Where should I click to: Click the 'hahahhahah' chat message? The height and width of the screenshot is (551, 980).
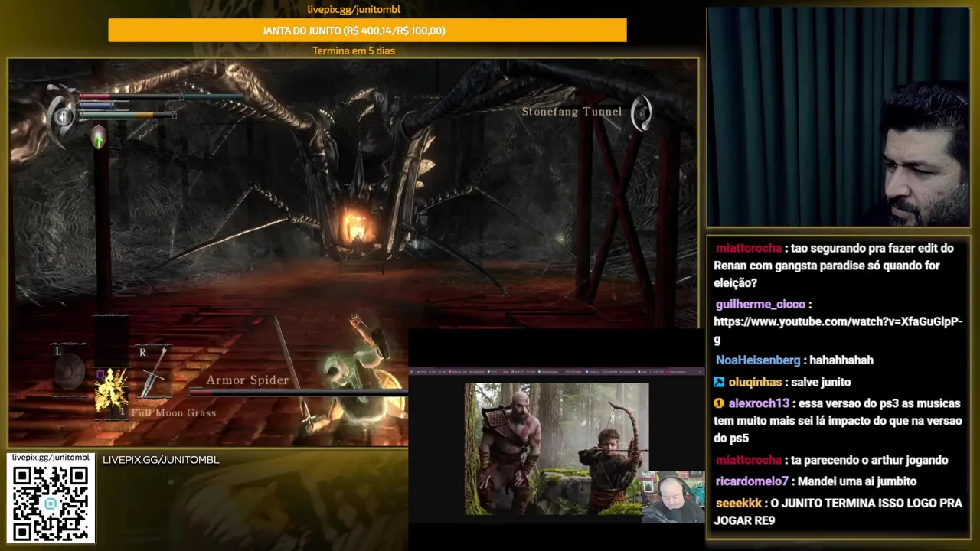[841, 360]
